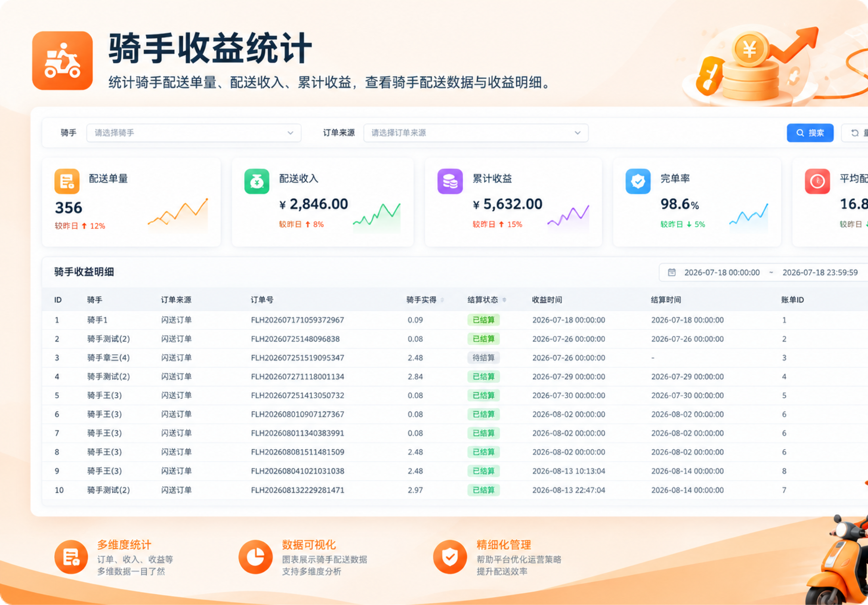868x605 pixels.
Task: Click the blue 搜索 search button
Action: point(810,133)
